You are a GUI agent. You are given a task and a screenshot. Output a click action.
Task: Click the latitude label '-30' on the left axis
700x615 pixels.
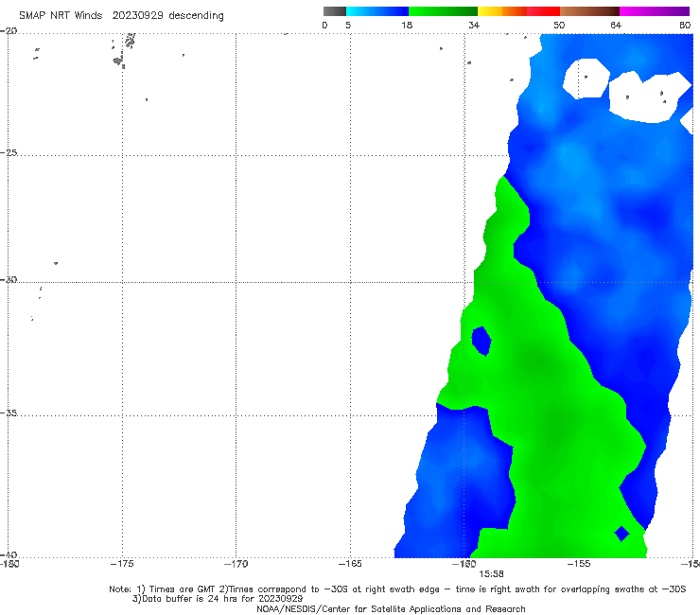click(x=9, y=279)
